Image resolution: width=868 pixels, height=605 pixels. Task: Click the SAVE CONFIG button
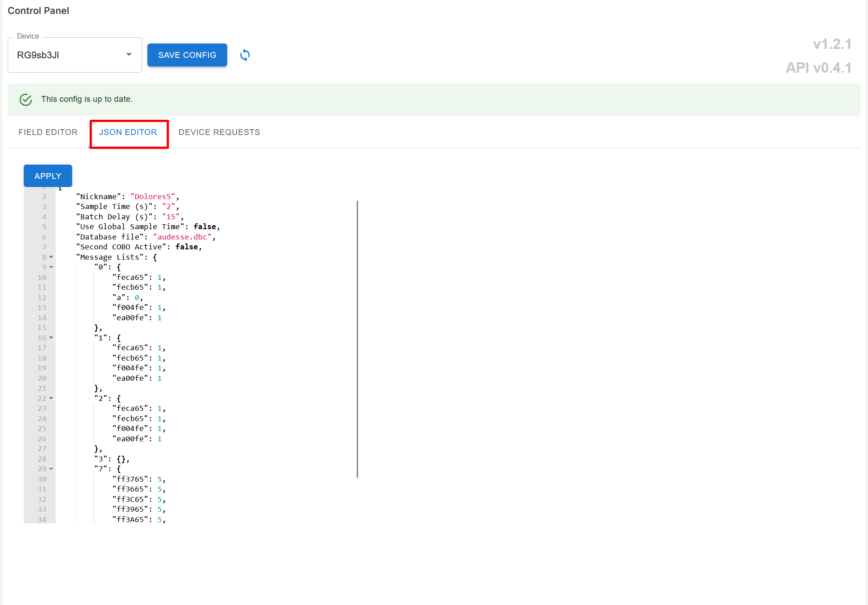187,55
